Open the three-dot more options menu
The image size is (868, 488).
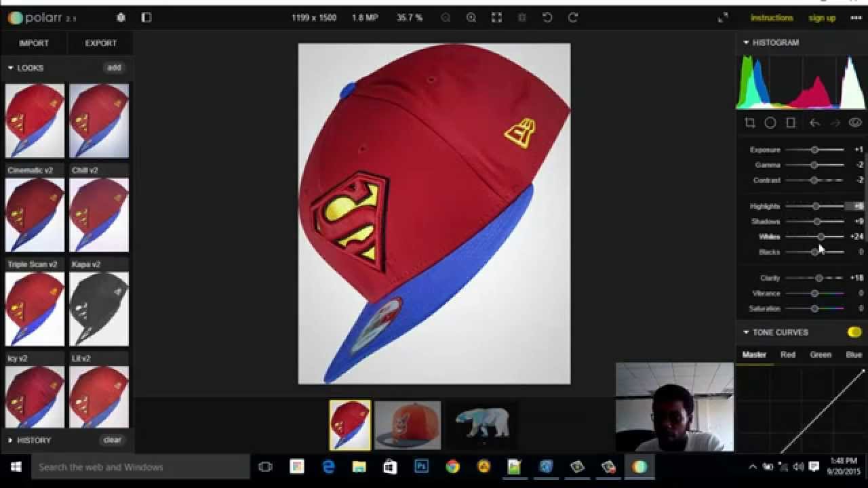[x=855, y=18]
